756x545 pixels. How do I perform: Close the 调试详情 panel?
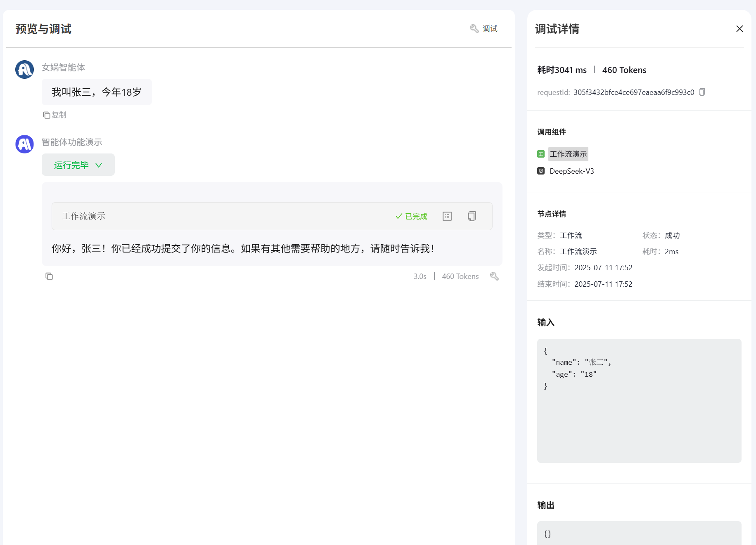pyautogui.click(x=739, y=28)
